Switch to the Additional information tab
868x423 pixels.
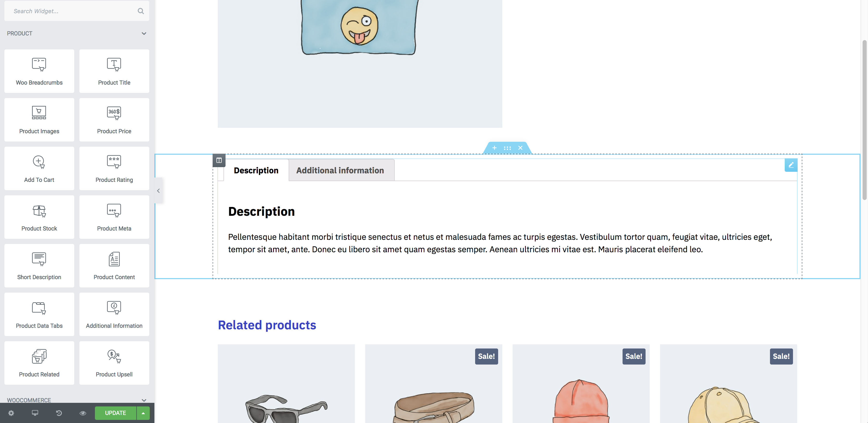pos(340,170)
